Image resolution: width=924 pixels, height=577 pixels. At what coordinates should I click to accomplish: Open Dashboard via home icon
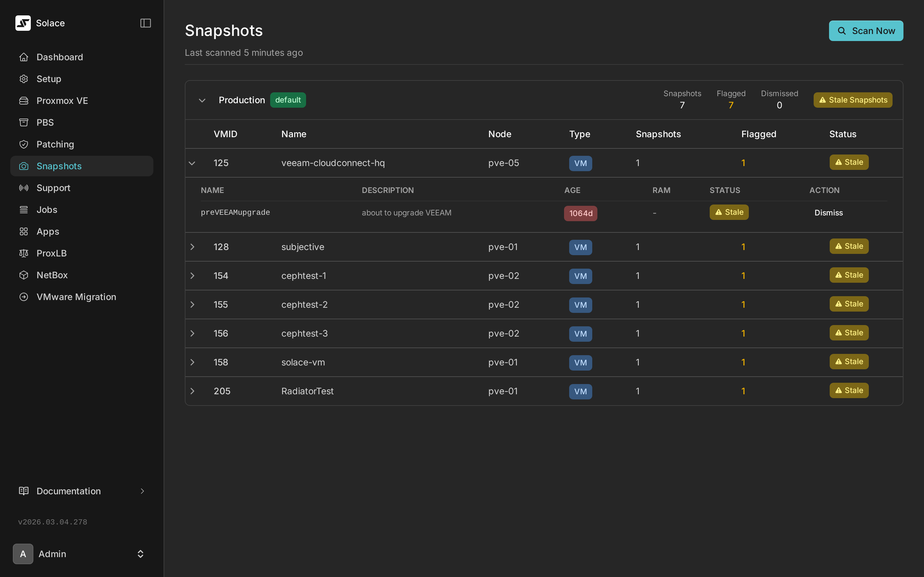pyautogui.click(x=24, y=57)
